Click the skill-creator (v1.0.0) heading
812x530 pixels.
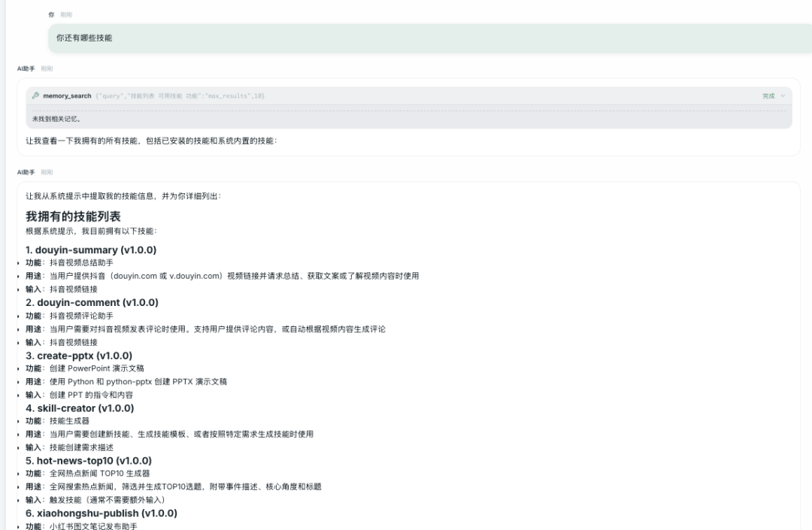point(80,408)
